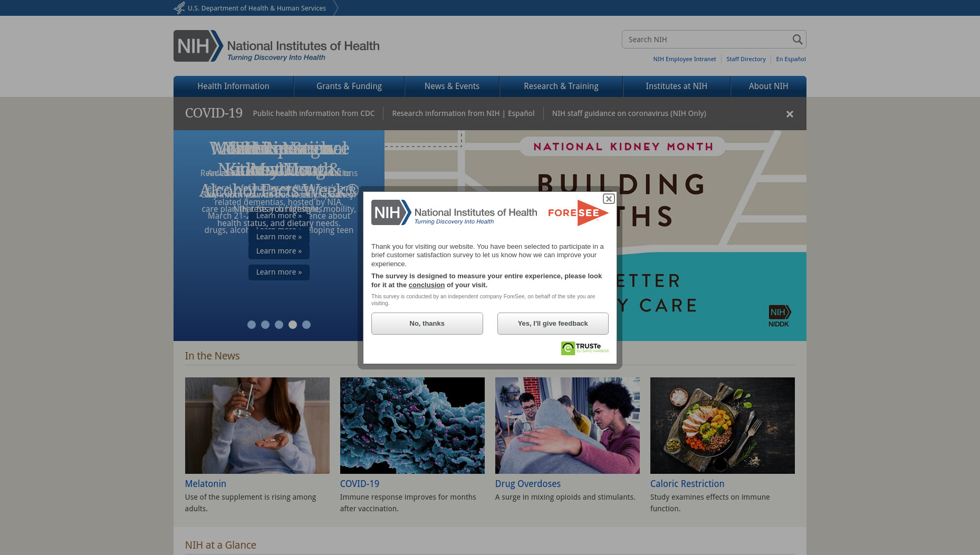Open the About NIH menu
Screen dimensions: 980x555
pyautogui.click(x=768, y=86)
